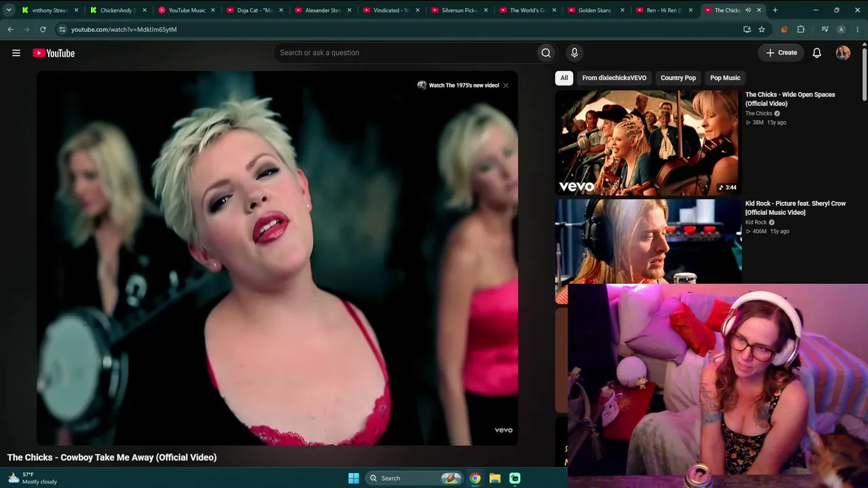The height and width of the screenshot is (488, 868).
Task: Click the Create button
Action: coord(781,53)
